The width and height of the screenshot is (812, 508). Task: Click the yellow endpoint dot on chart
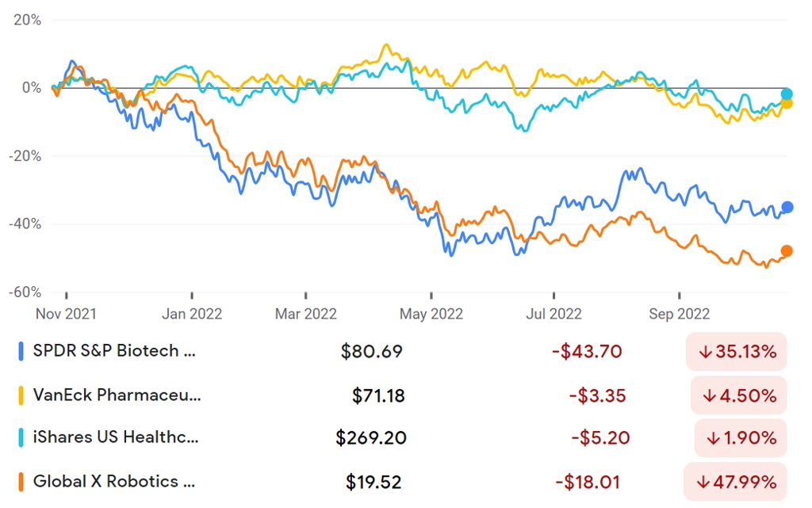(x=786, y=104)
